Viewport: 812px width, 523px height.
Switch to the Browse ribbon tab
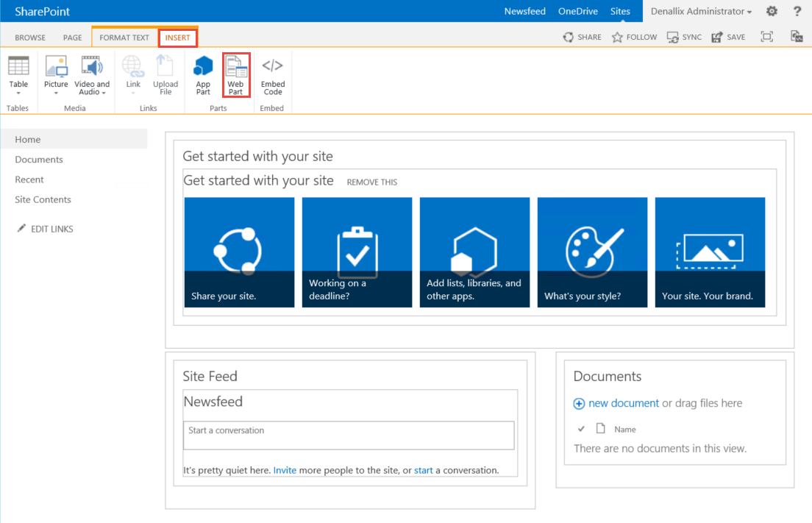coord(30,38)
